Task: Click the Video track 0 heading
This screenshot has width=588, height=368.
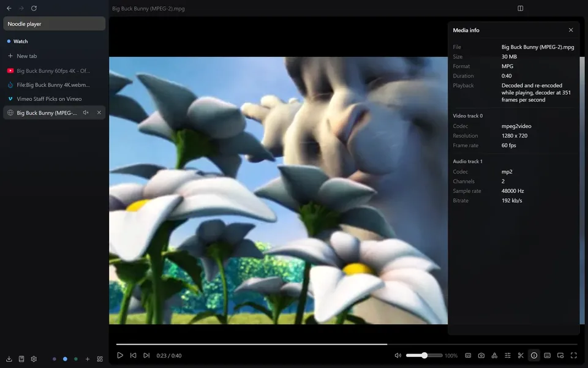Action: point(467,116)
